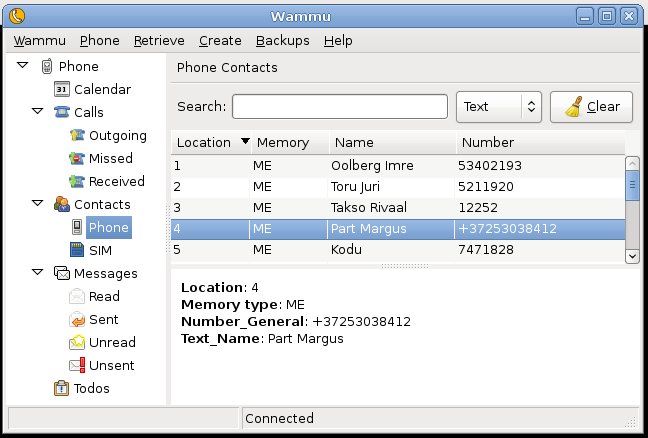Open the Retrieve menu
This screenshot has height=438, width=648.
(159, 41)
